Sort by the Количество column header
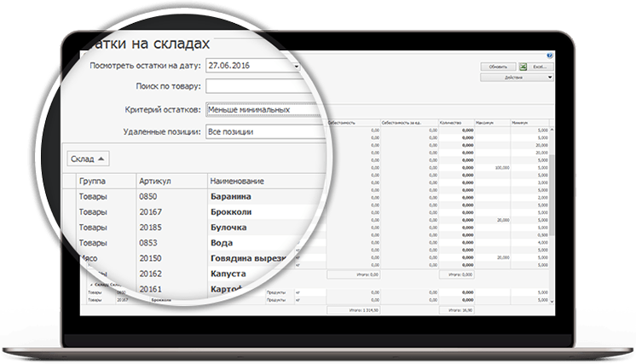The image size is (636, 364). click(450, 122)
